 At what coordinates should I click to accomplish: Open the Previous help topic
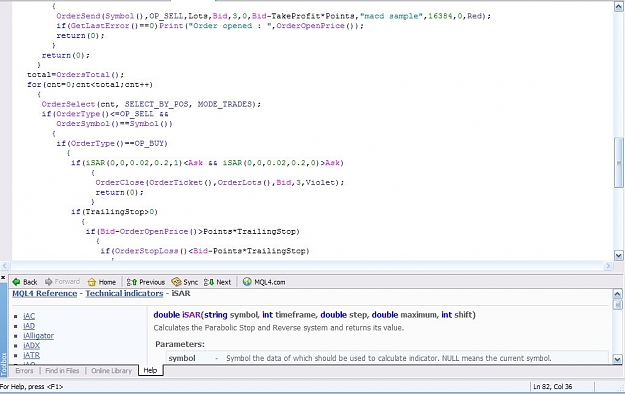point(146,282)
